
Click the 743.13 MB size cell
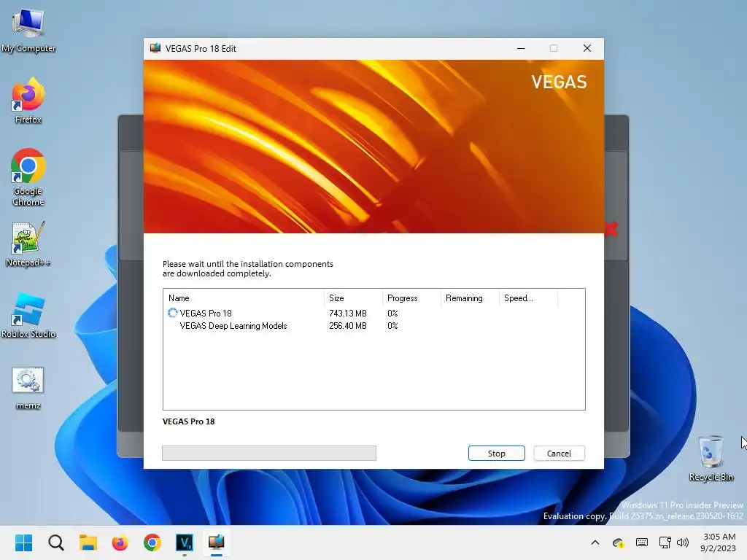[348, 313]
